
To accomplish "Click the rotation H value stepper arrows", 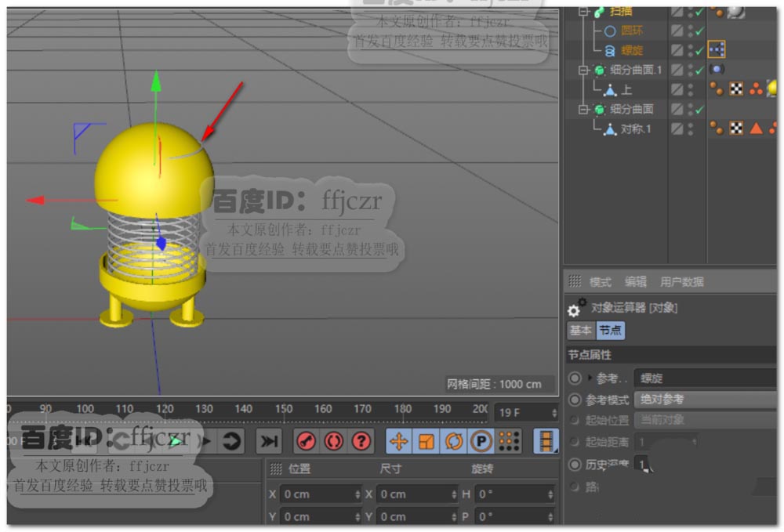I will pos(550,494).
